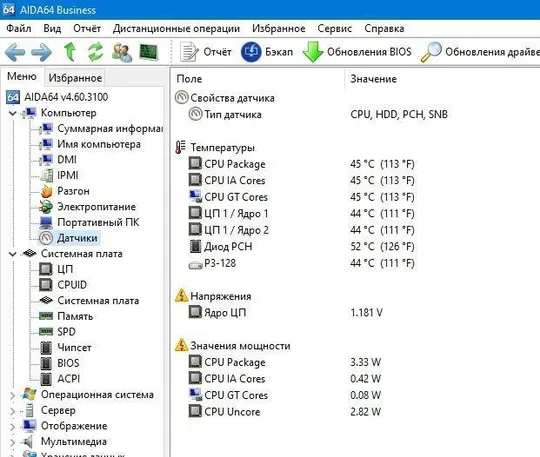Switch to the Избранное tab in sidebar
The image size is (540, 457).
pyautogui.click(x=75, y=78)
